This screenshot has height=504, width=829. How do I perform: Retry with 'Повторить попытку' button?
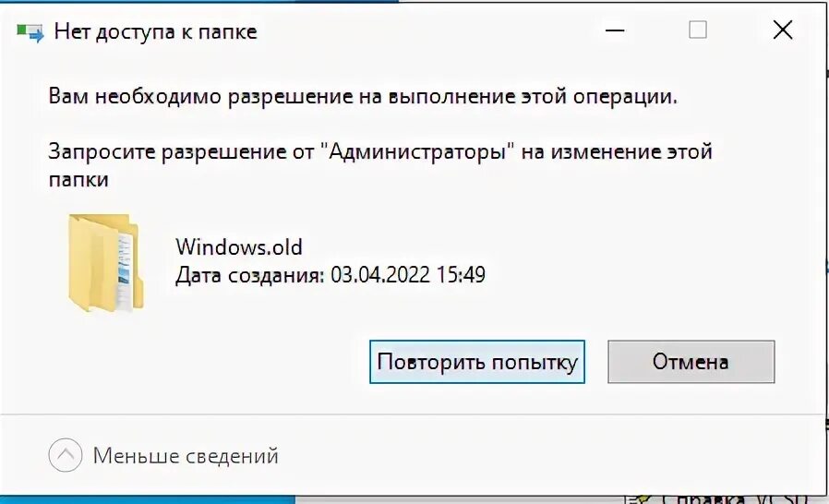point(477,362)
